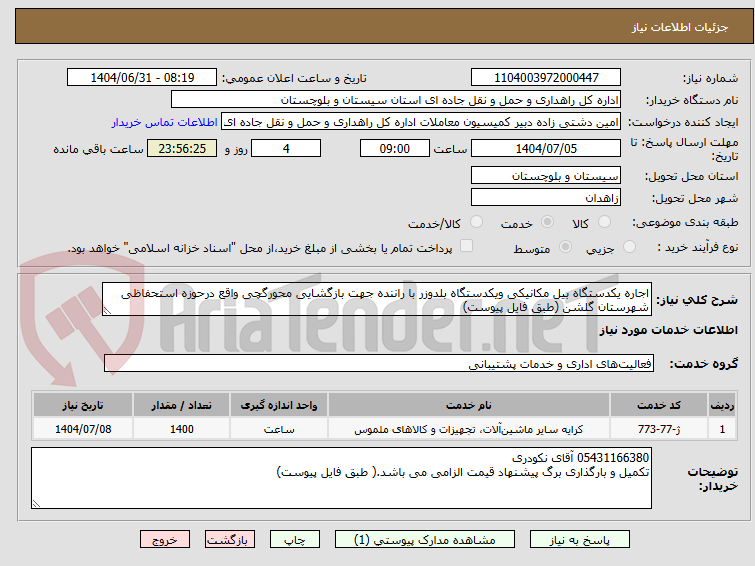Click the announcement date field 1404/06/31 - 08:19
The image size is (755, 566).
pos(142,77)
